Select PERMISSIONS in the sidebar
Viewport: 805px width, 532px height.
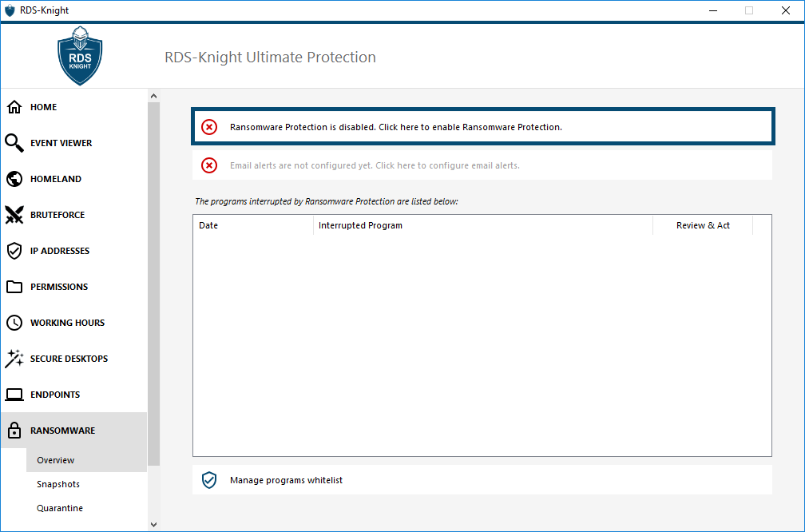[x=74, y=287]
